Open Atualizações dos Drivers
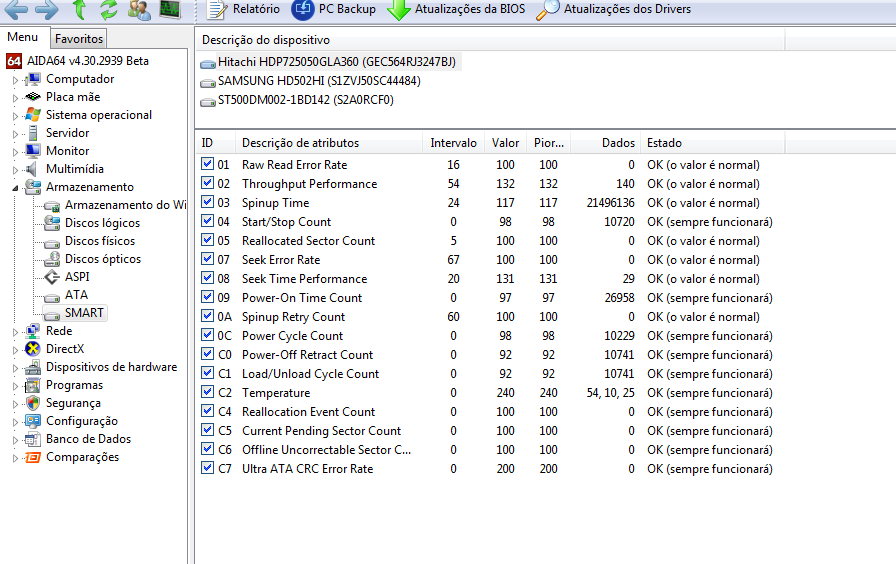The height and width of the screenshot is (564, 896). click(614, 9)
